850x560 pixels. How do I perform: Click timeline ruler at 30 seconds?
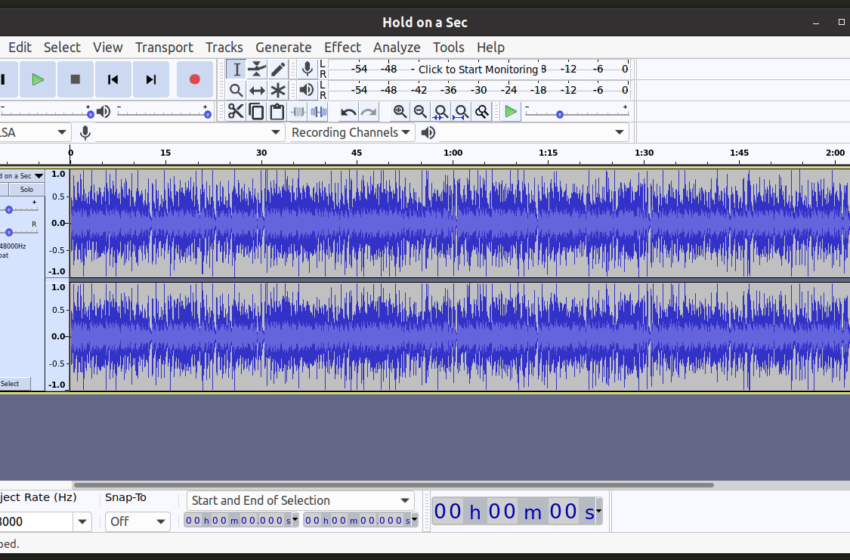pyautogui.click(x=262, y=153)
